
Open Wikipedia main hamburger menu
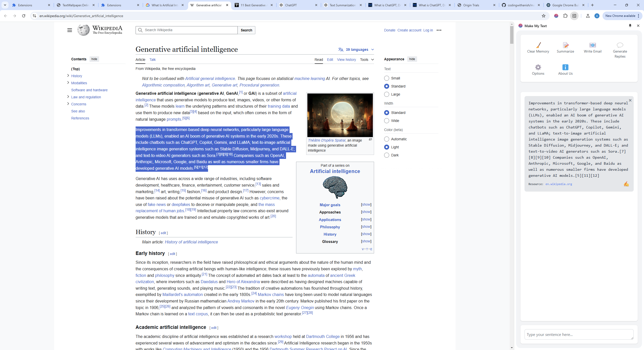point(70,30)
